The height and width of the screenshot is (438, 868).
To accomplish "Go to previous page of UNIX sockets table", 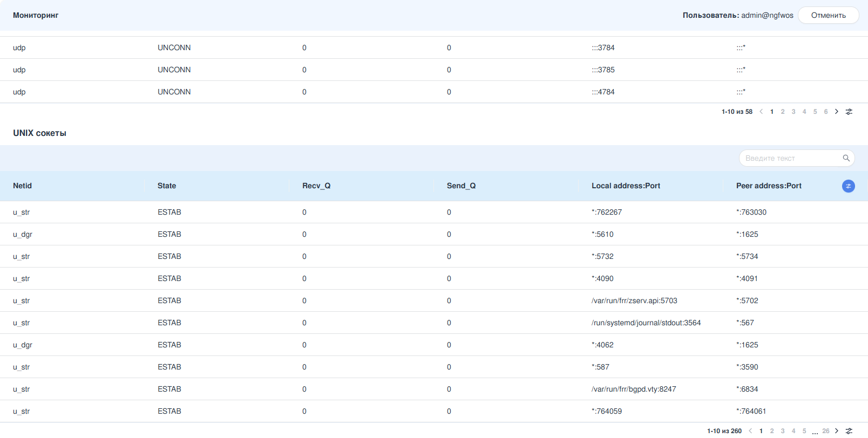I will click(750, 431).
